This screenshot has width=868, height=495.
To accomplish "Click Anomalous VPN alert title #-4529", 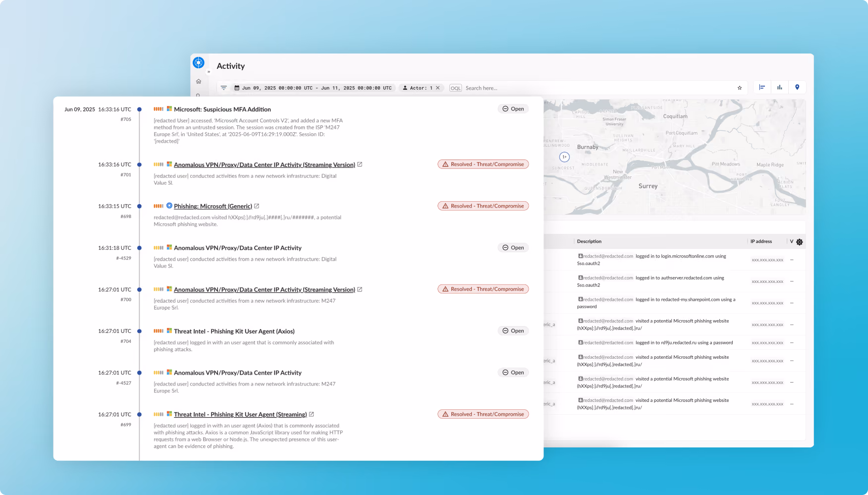I will (238, 248).
